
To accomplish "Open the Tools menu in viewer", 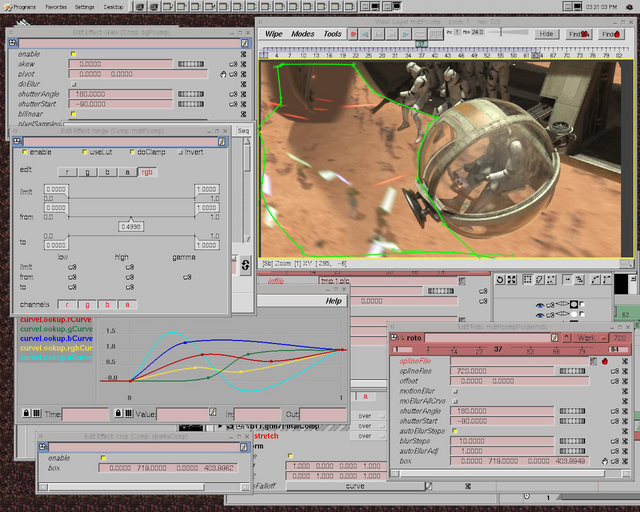I will 332,34.
